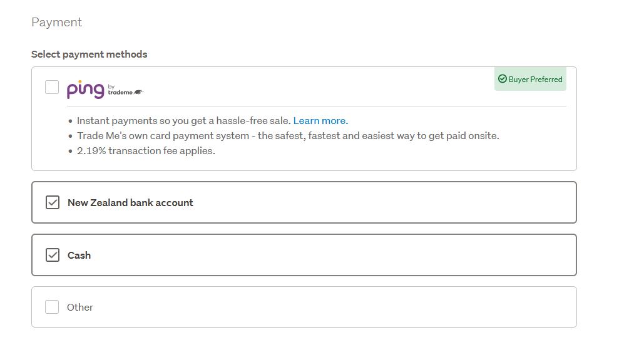Click the Trade Me kiwi bird icon

[138, 92]
